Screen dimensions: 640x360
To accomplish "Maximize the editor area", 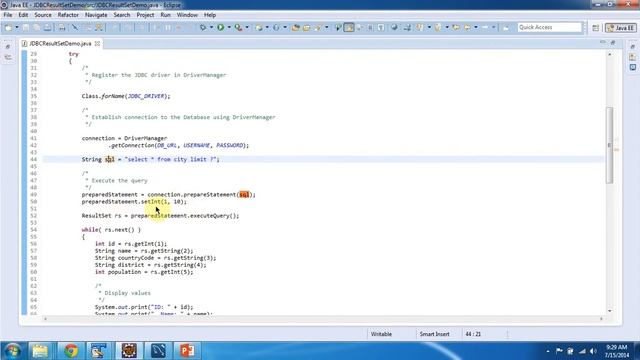I will (x=613, y=42).
